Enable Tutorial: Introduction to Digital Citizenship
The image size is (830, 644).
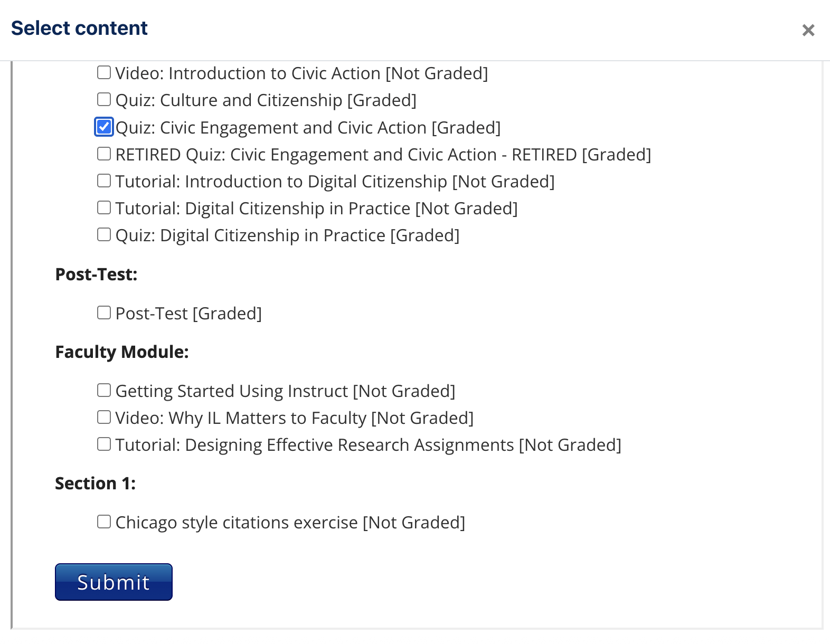coord(104,181)
